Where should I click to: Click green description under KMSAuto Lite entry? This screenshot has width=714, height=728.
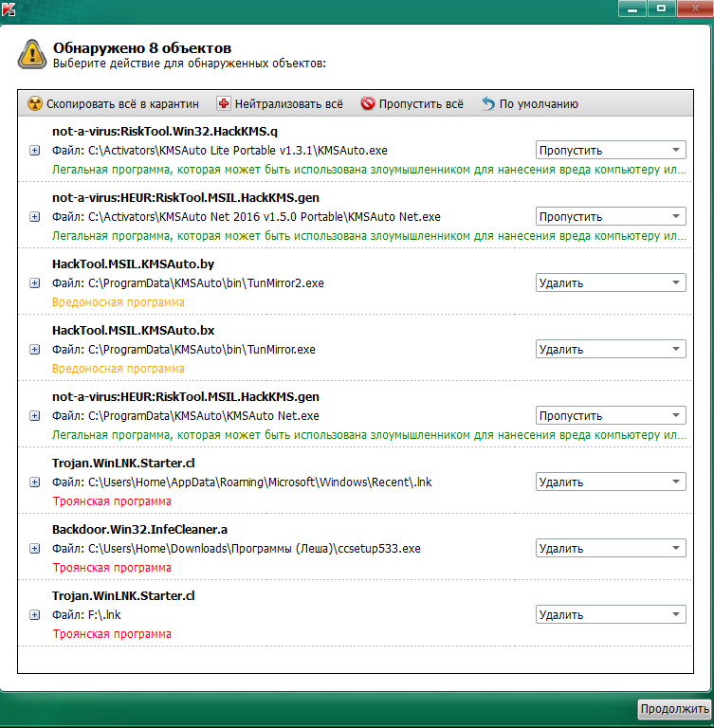point(369,170)
